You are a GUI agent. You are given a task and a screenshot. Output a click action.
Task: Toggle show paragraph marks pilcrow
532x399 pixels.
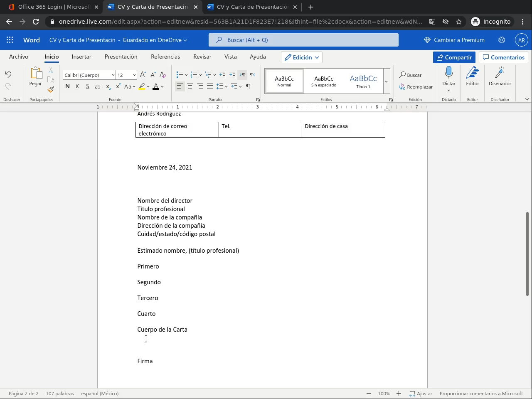click(x=248, y=86)
